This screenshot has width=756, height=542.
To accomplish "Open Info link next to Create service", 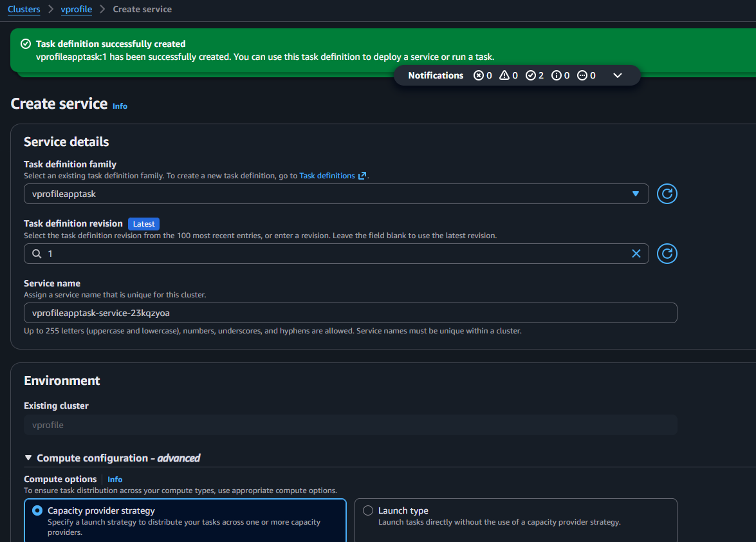I will pyautogui.click(x=120, y=106).
